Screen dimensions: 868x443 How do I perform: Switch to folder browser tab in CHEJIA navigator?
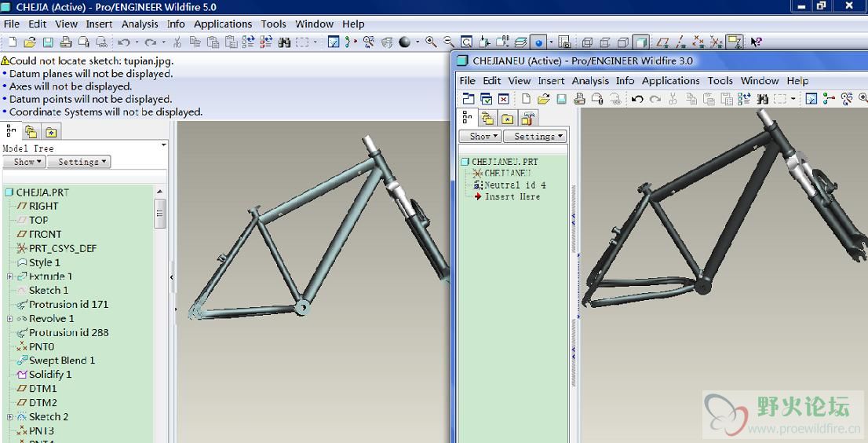point(31,132)
